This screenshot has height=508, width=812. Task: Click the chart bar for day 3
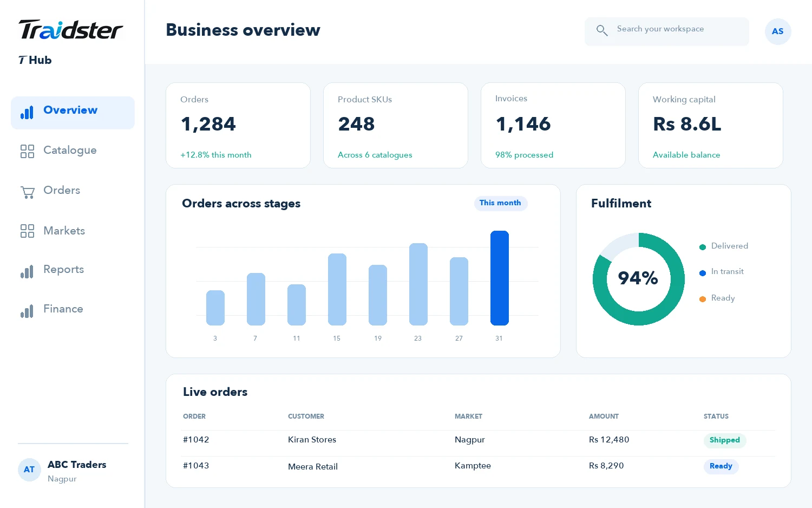click(x=215, y=308)
